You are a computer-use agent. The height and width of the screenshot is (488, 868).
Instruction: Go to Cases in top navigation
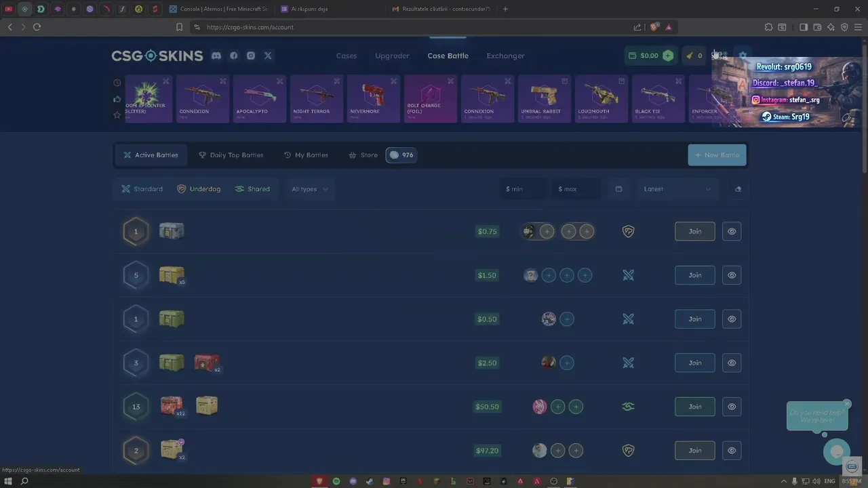(347, 56)
